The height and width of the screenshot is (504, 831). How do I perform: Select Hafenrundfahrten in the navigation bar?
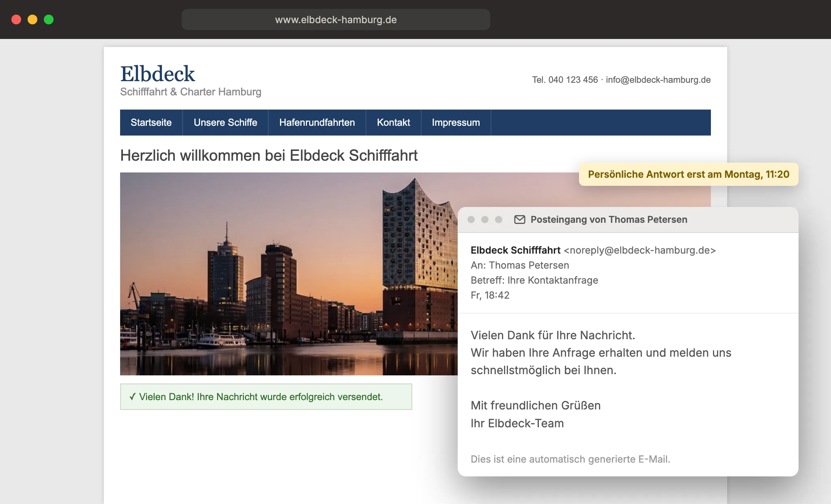point(317,123)
